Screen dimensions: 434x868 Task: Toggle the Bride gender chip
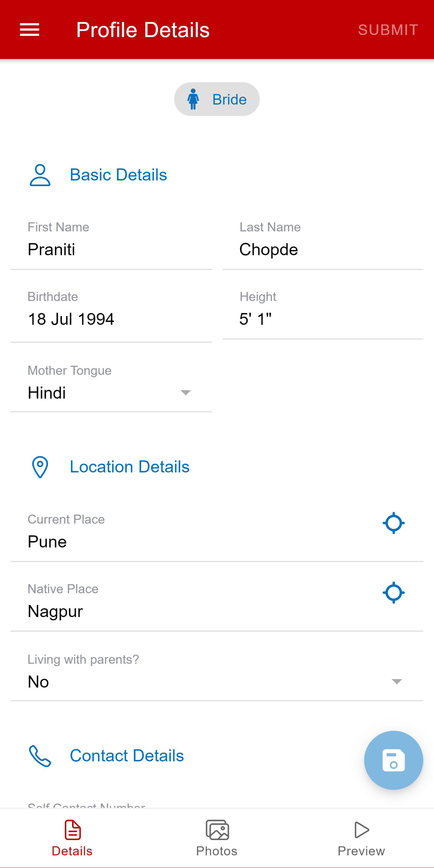[217, 99]
